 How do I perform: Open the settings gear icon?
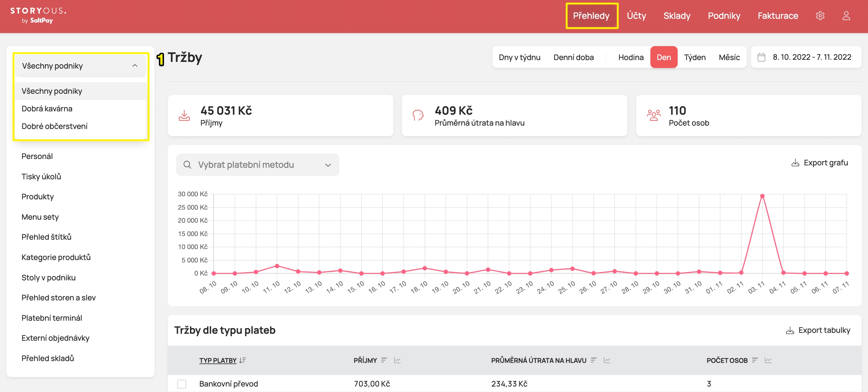820,15
